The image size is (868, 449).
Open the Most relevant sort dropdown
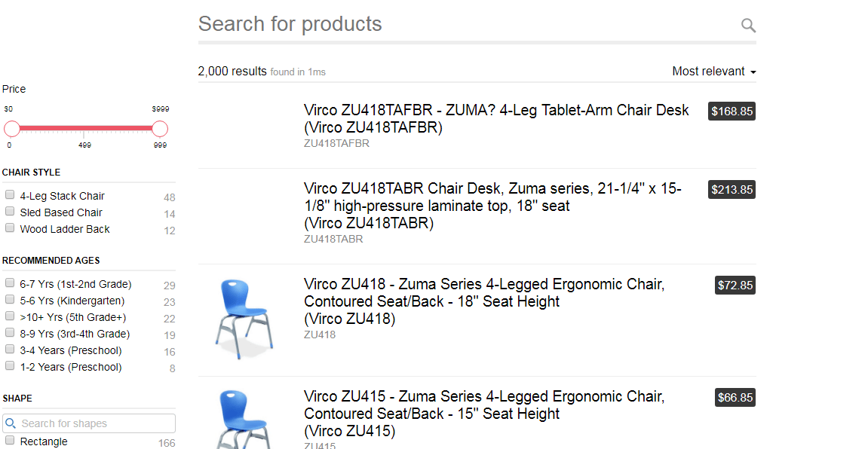pos(713,72)
